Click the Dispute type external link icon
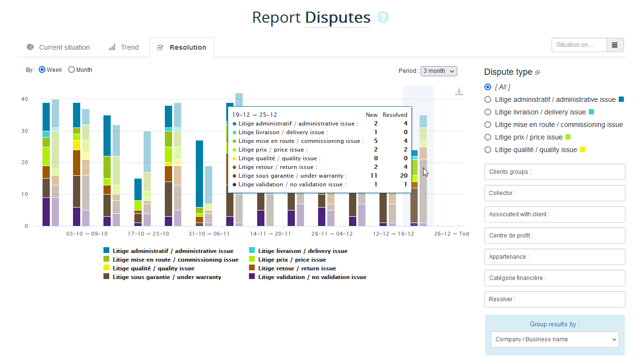 tap(538, 72)
